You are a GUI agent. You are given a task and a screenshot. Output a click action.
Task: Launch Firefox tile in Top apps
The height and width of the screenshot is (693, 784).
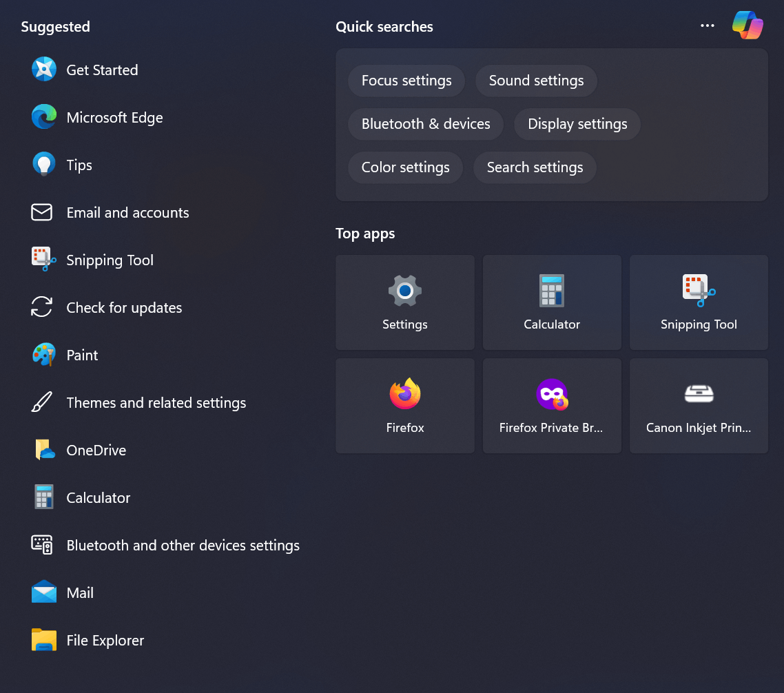[405, 406]
